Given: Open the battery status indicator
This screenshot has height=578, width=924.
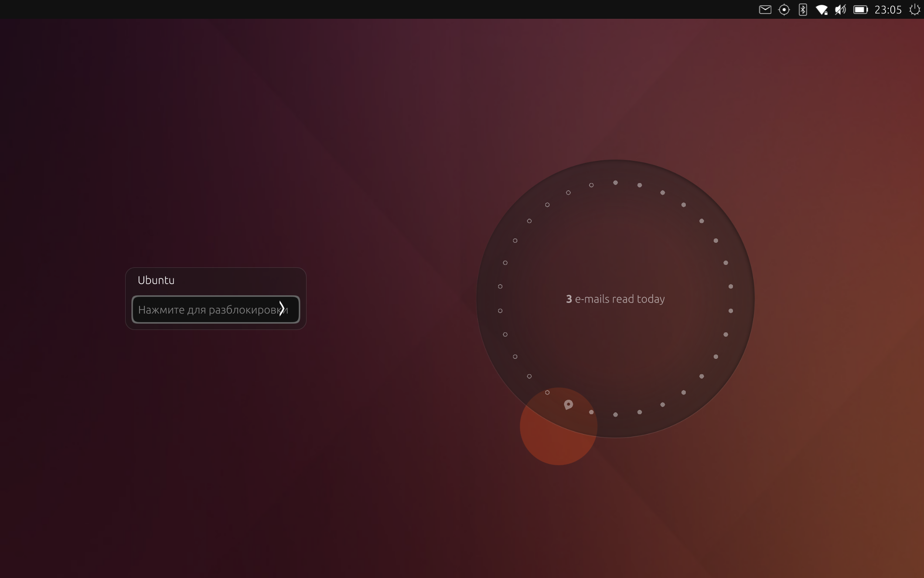Looking at the screenshot, I should tap(860, 10).
